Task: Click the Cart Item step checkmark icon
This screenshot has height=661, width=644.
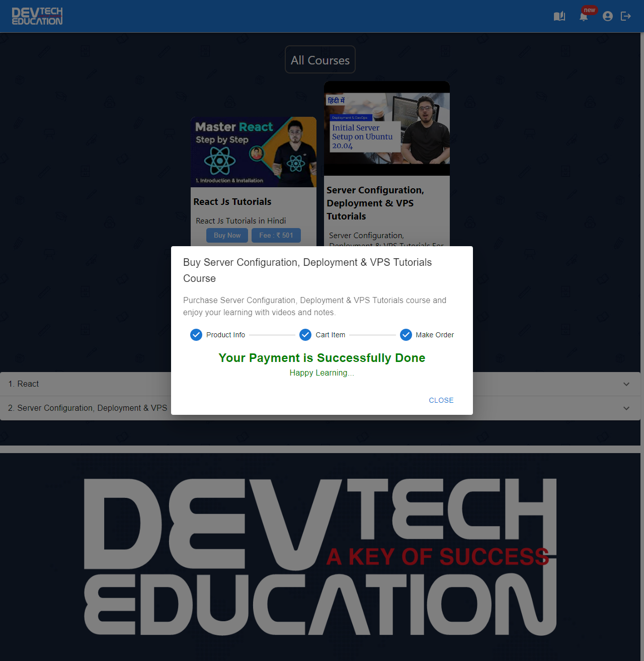Action: click(305, 335)
